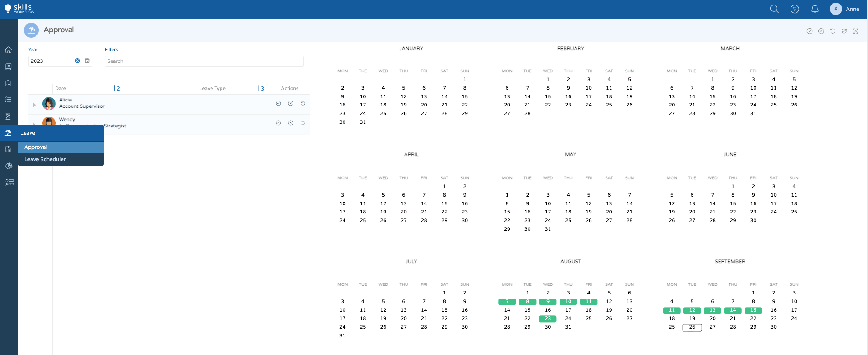868x355 pixels.
Task: Open Anne's user menu
Action: tap(844, 9)
